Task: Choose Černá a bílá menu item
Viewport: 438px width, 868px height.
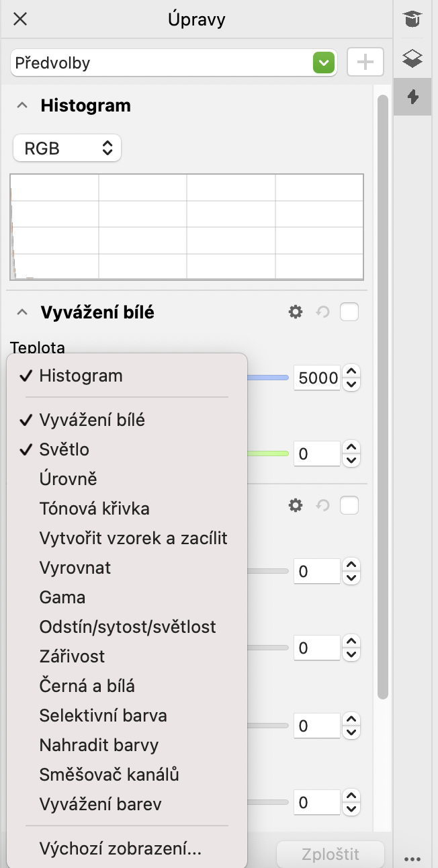Action: [87, 686]
